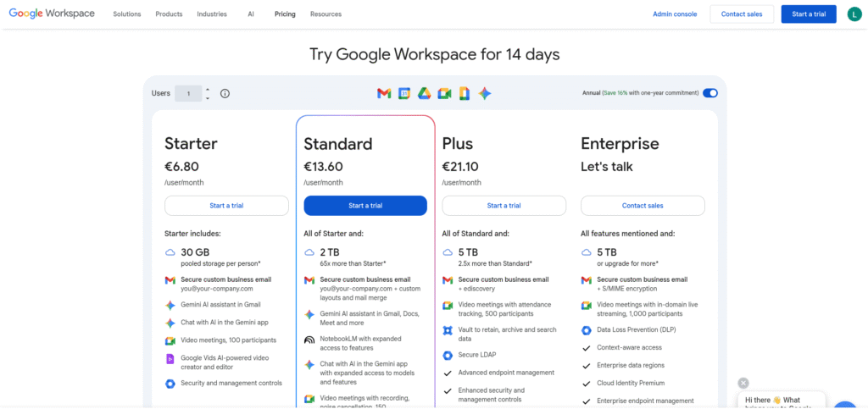Screen dimensions: 868x409
Task: Open the Products menu
Action: tap(169, 14)
